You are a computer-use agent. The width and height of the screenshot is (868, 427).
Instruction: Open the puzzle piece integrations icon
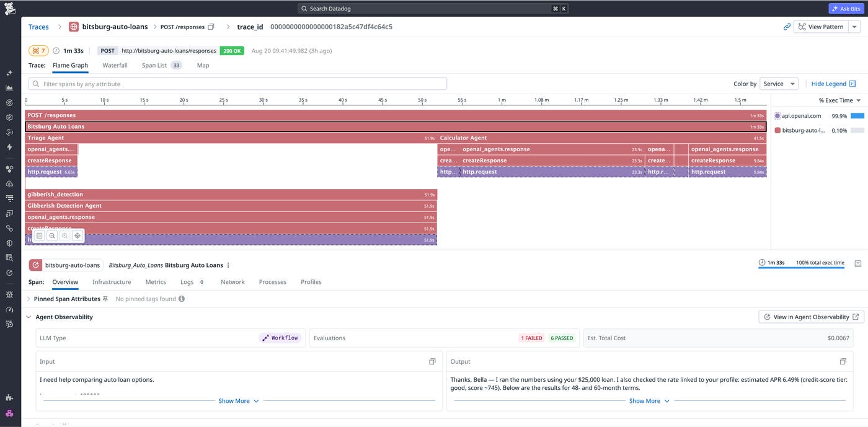point(9,398)
